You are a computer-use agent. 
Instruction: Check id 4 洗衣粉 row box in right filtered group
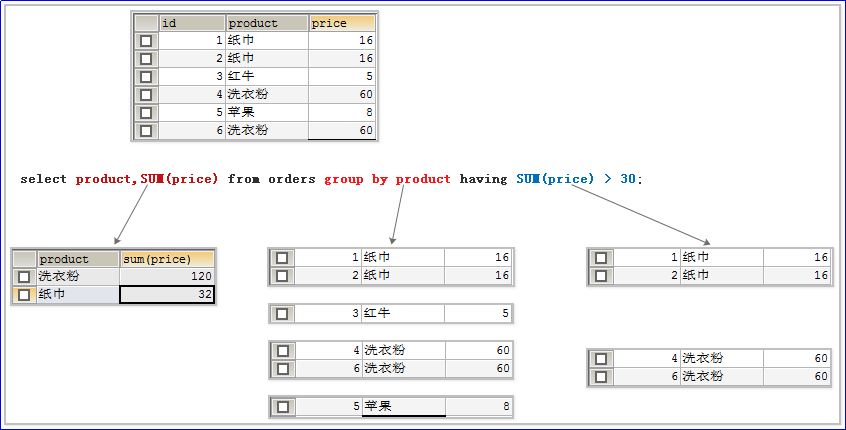click(601, 359)
